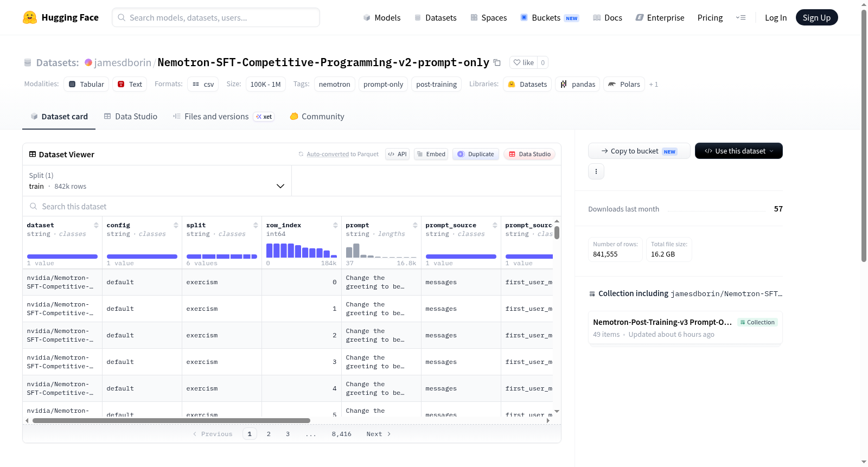Like this dataset heart button

[524, 62]
